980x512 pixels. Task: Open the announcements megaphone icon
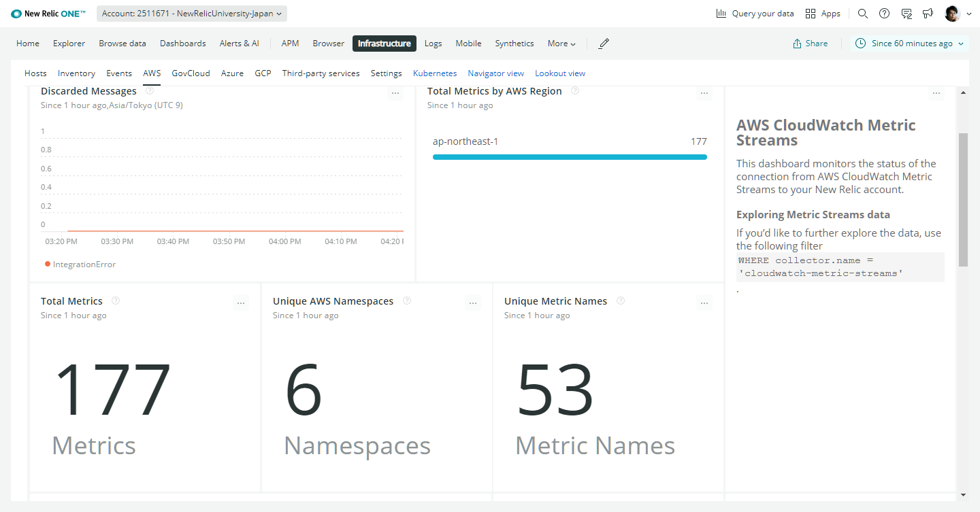[928, 14]
